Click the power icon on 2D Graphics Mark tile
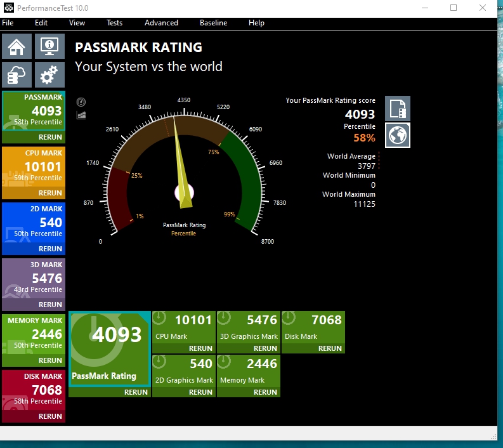 tap(159, 362)
